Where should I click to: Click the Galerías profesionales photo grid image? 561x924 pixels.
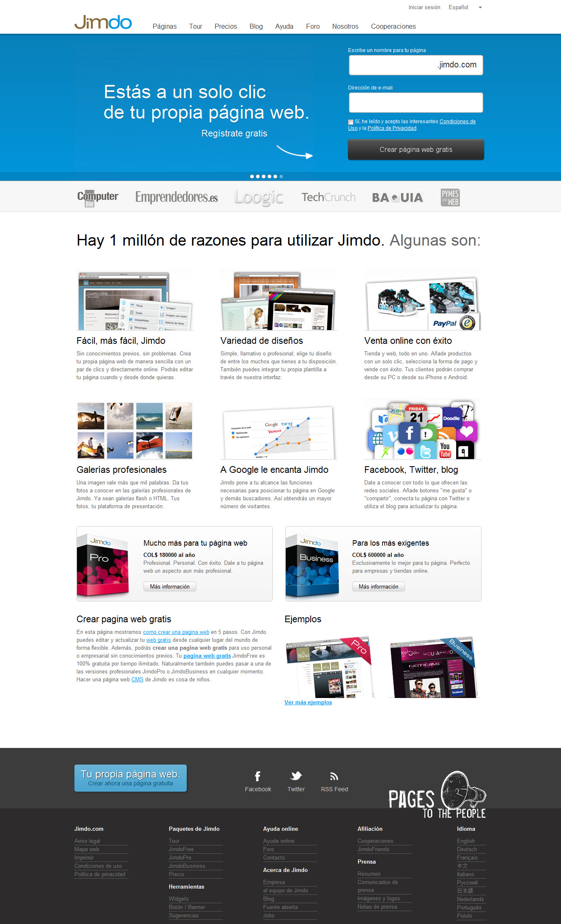click(x=135, y=430)
